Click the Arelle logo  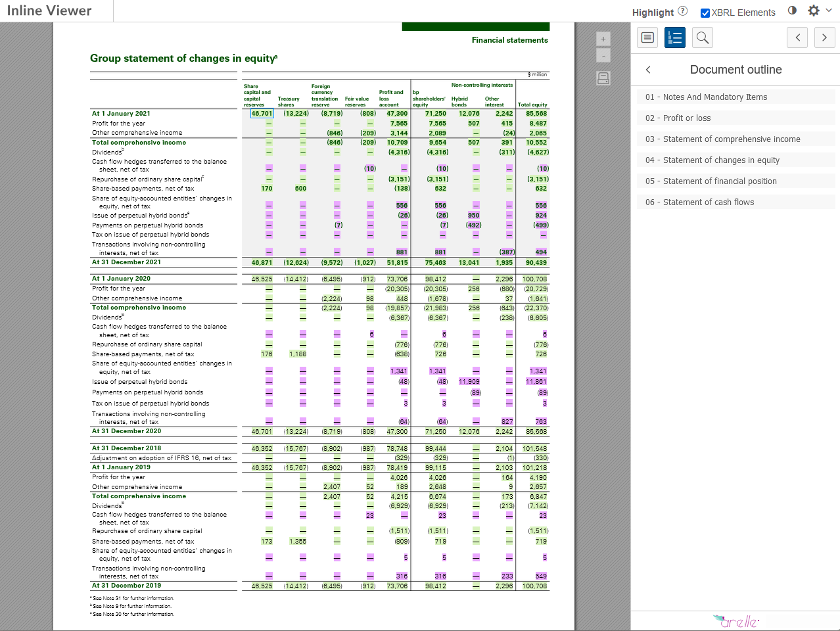(736, 620)
